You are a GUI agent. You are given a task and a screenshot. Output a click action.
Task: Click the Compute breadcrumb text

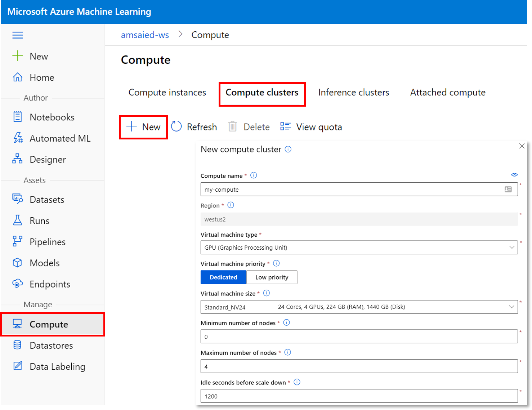[x=210, y=35]
